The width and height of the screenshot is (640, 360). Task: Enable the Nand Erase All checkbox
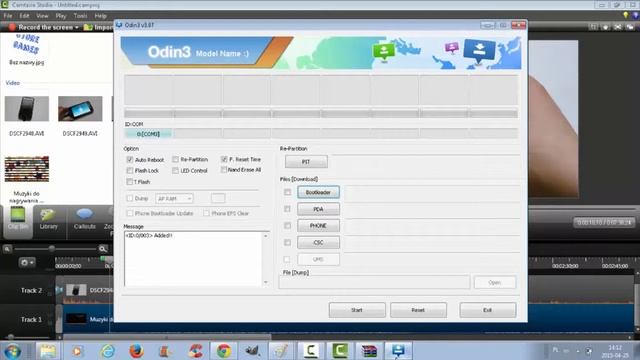224,169
